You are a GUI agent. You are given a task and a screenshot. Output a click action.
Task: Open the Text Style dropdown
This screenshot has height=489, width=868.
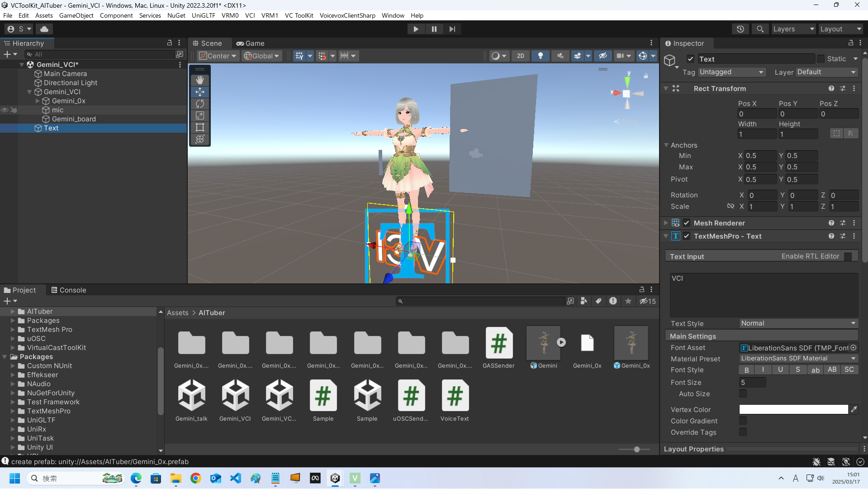[798, 323]
